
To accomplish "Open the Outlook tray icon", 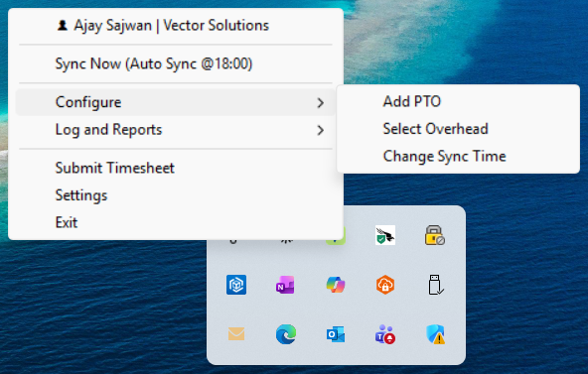I will tap(336, 334).
